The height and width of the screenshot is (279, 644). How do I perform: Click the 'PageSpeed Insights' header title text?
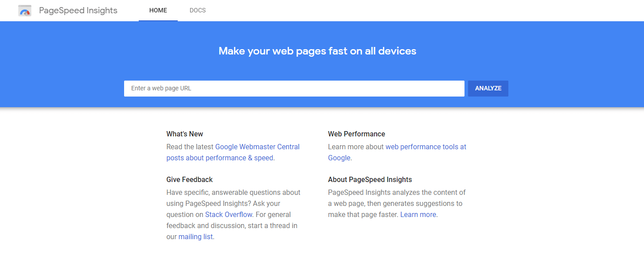coord(78,11)
